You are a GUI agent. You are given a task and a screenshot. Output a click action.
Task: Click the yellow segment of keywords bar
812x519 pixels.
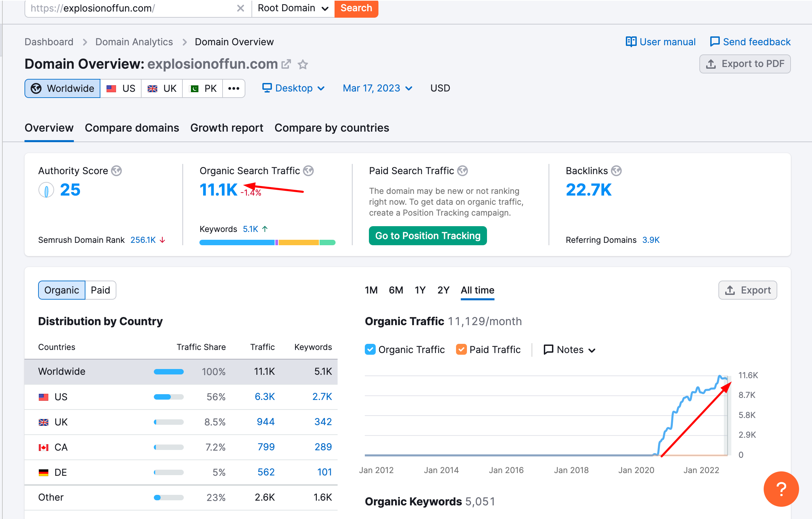point(299,242)
